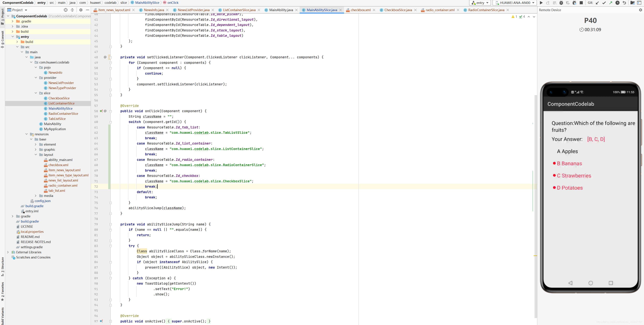
Task: Collapse the pojo package
Action: pyautogui.click(x=36, y=68)
